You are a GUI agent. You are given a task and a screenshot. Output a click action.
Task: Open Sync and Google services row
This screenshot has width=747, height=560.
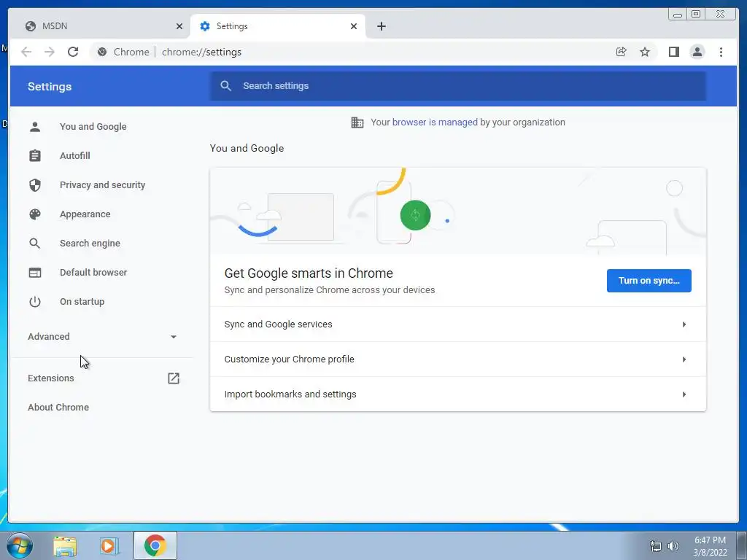click(458, 324)
